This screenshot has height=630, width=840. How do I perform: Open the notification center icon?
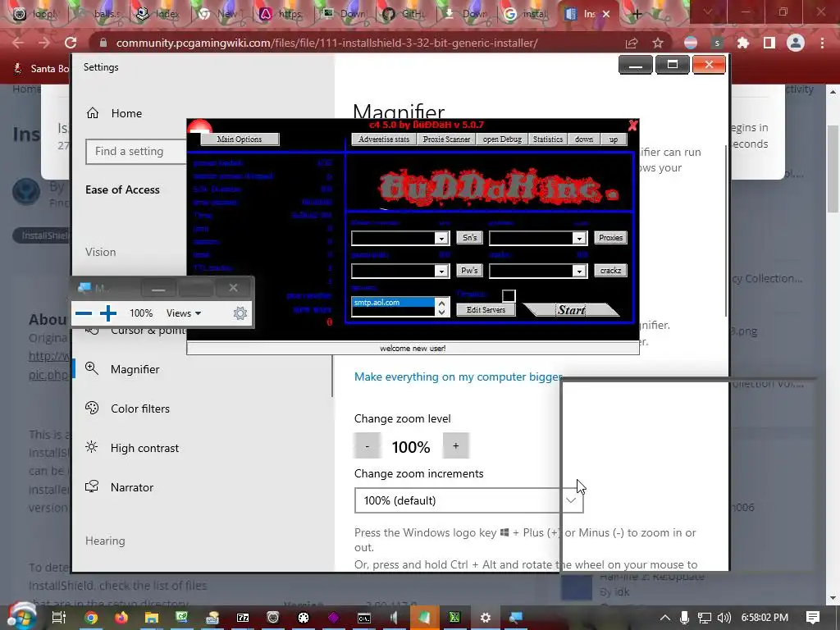[813, 618]
